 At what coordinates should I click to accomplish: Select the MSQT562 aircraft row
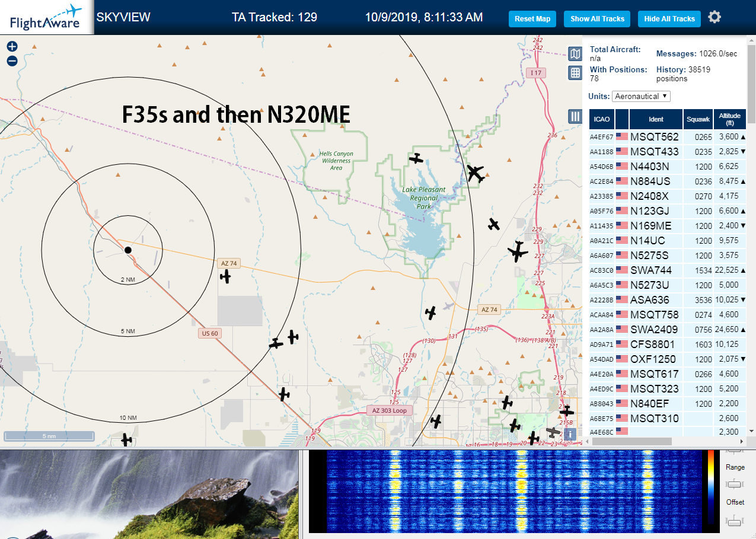point(668,136)
